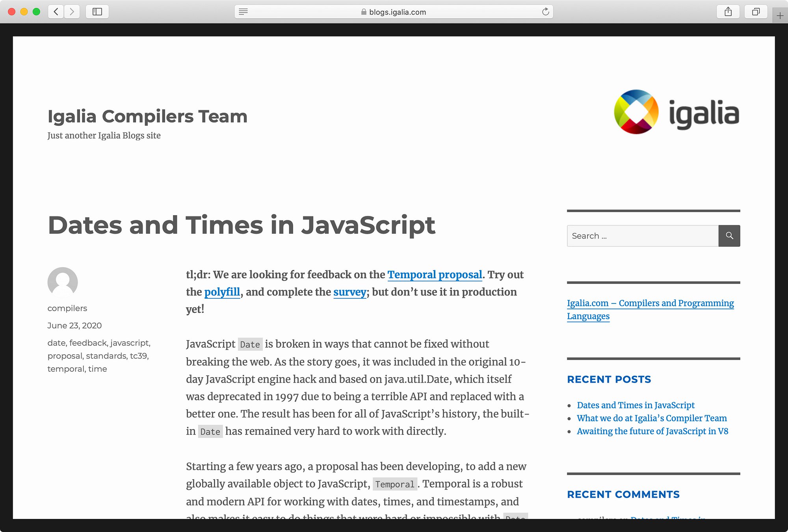
Task: Click the igalia logo image
Action: pos(676,112)
